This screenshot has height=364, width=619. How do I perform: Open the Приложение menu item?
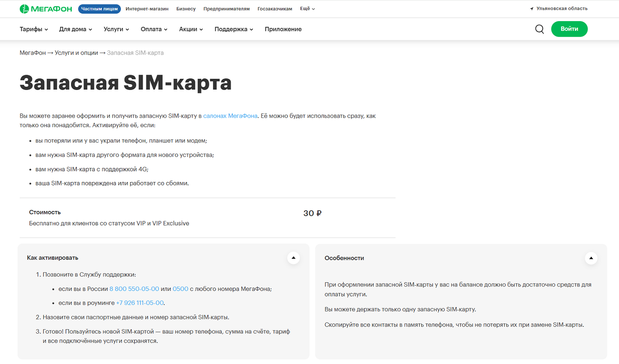click(283, 29)
